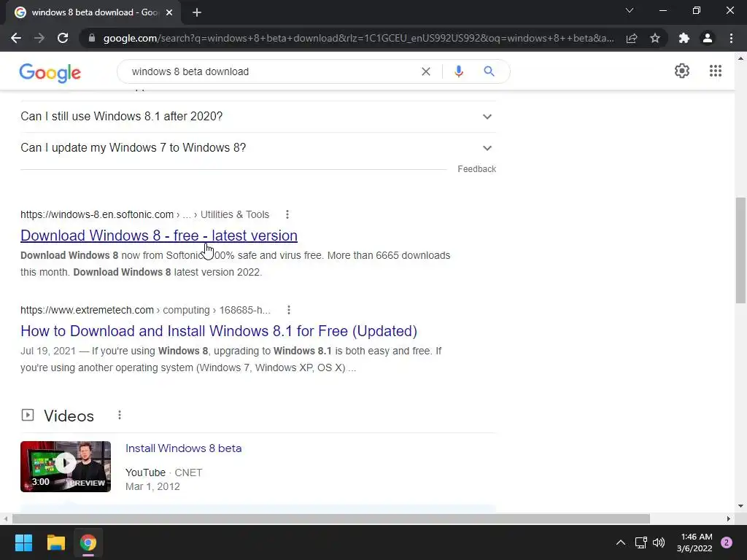Click the page's vertical scrollbar thumb

tap(740, 251)
